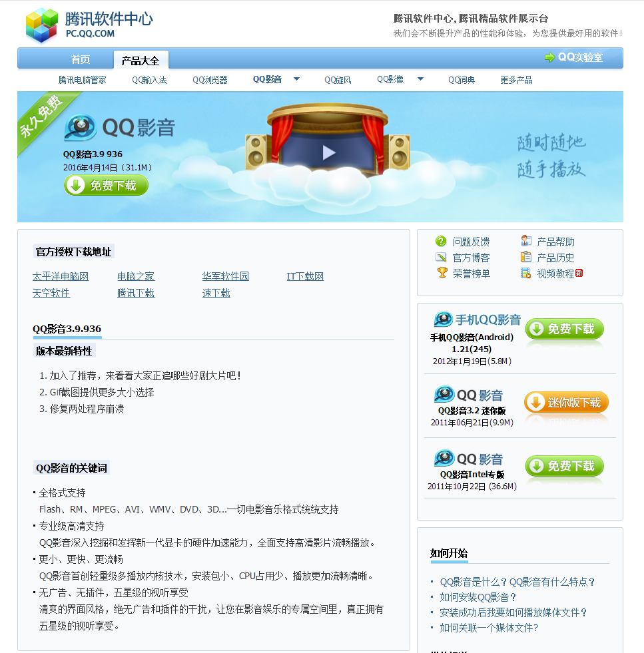
Task: Download 手机QQ影音 with 免费下载 button
Action: (565, 329)
